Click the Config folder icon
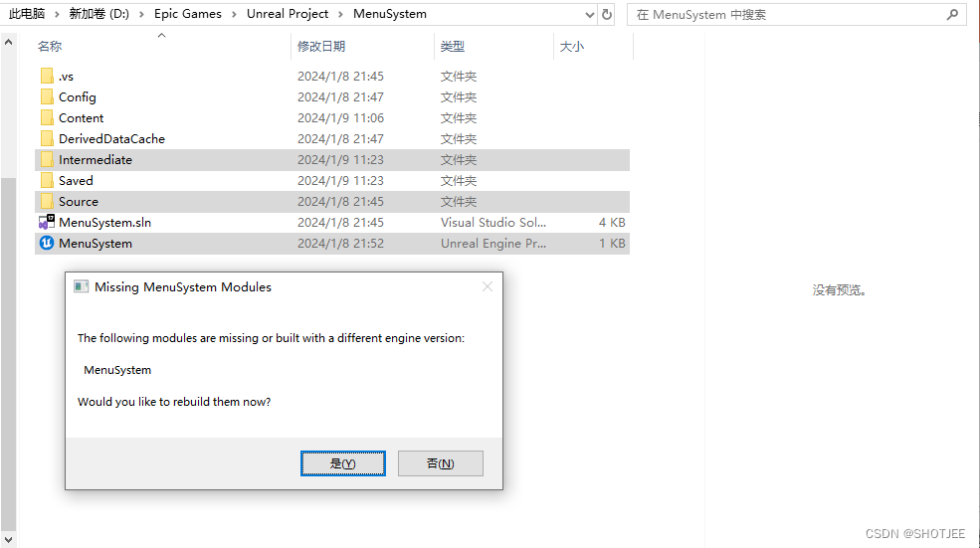The image size is (980, 548). (x=47, y=96)
